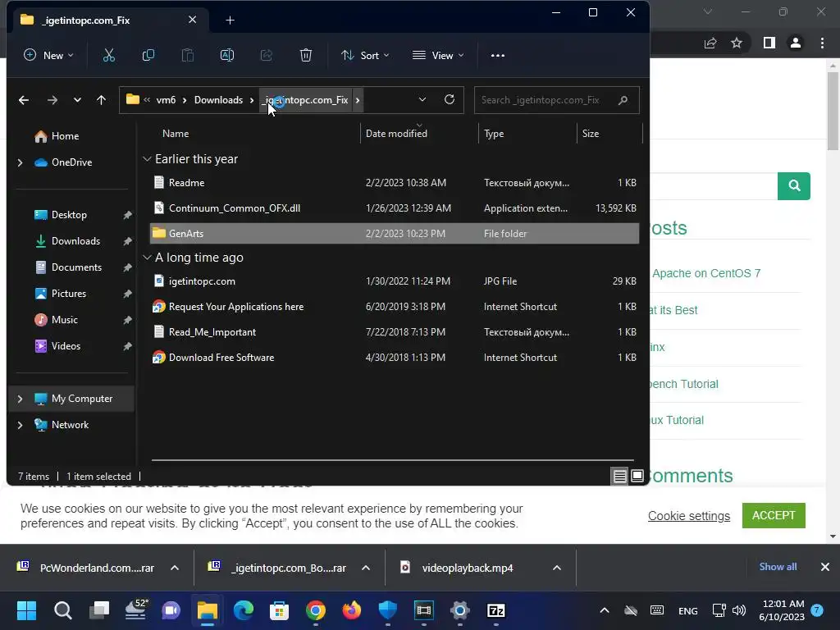Open the New item dropdown

[x=48, y=55]
